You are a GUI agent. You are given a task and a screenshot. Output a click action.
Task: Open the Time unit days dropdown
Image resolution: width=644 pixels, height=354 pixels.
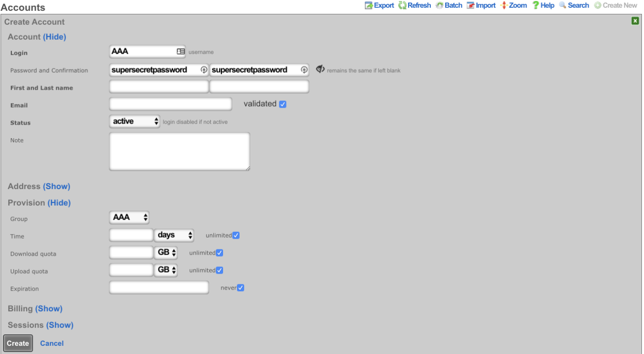174,235
